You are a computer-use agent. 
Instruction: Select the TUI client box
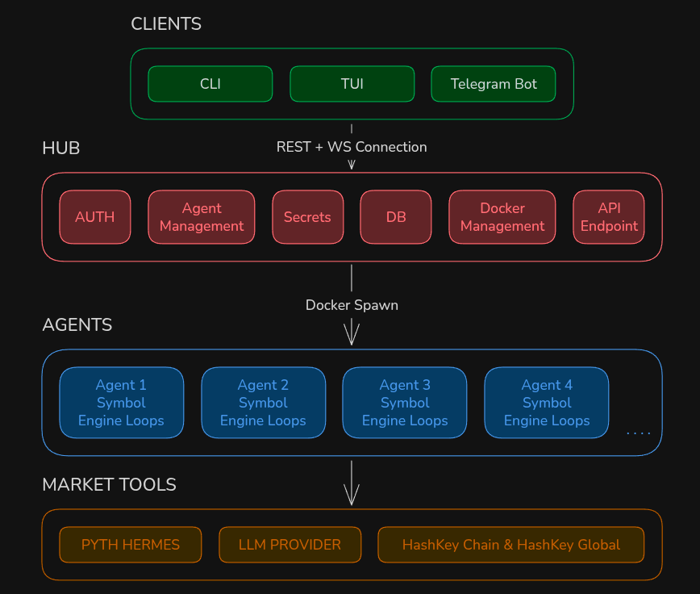352,84
